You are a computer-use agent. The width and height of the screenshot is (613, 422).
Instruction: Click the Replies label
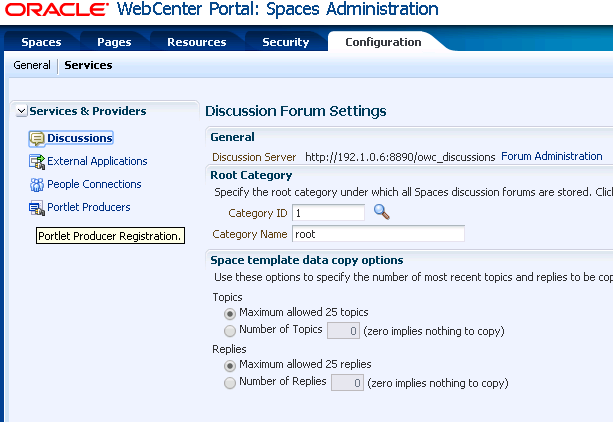[229, 349]
